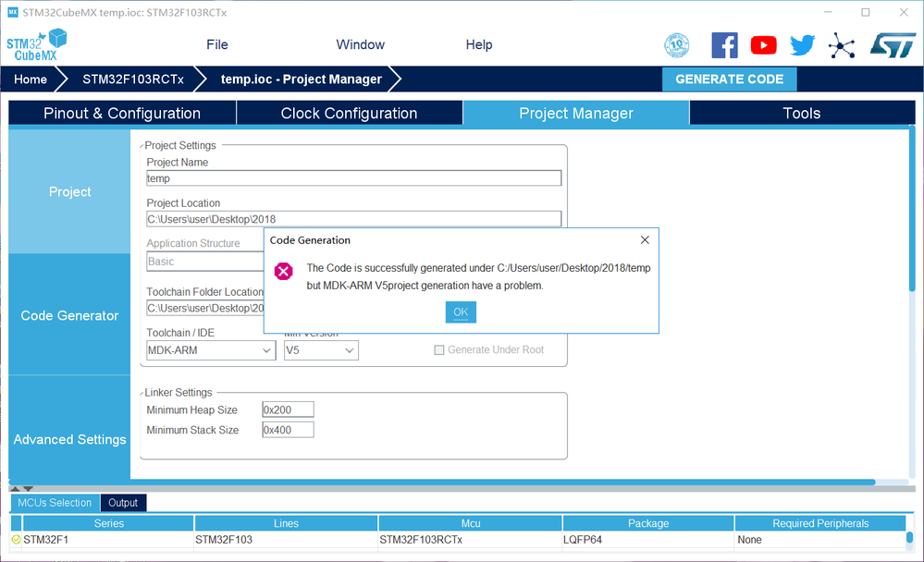924x562 pixels.
Task: Click the Series column header
Action: click(108, 523)
